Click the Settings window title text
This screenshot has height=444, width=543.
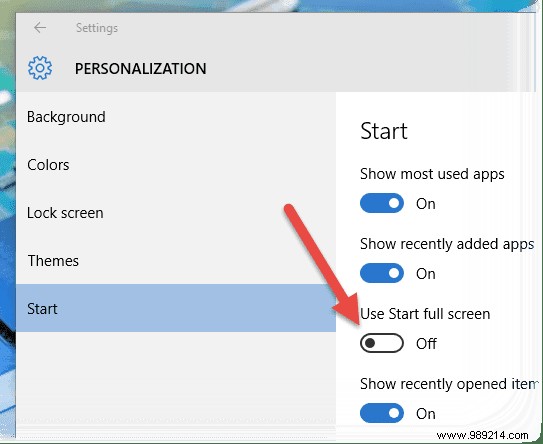pyautogui.click(x=97, y=28)
